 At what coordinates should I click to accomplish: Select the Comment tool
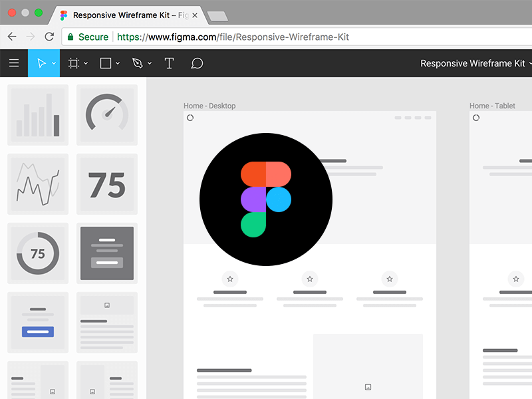(x=197, y=63)
